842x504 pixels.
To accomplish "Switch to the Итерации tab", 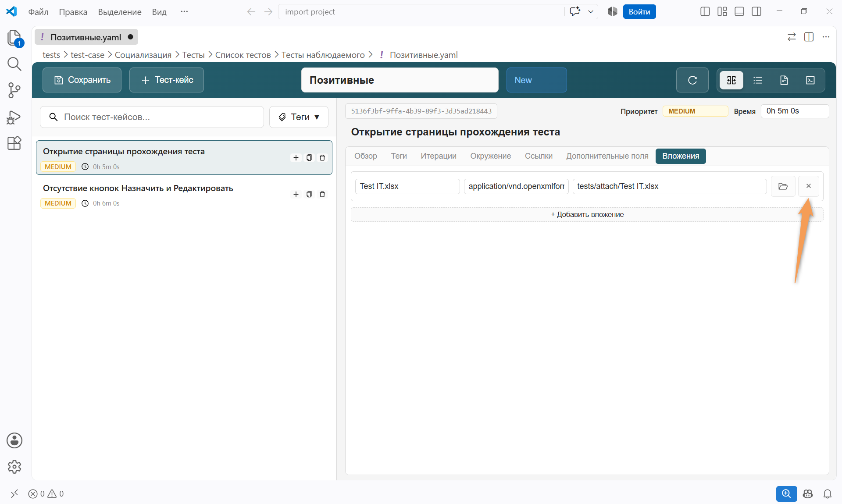I will click(x=439, y=156).
